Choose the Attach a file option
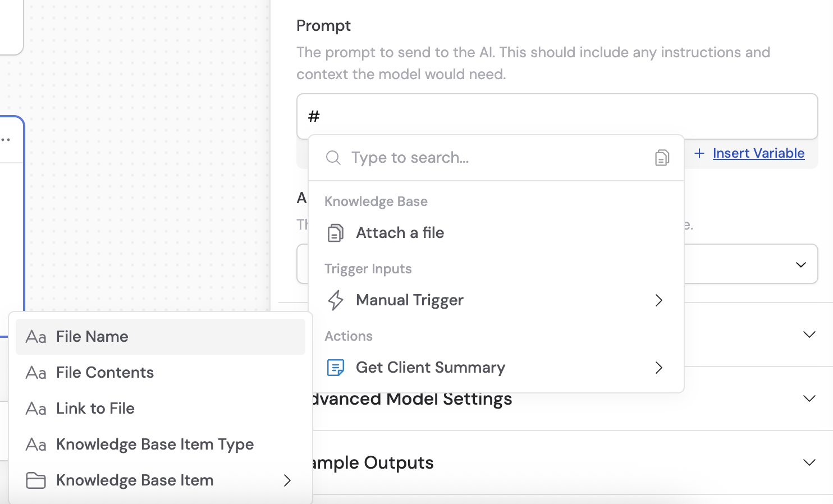The height and width of the screenshot is (504, 833). pos(400,232)
